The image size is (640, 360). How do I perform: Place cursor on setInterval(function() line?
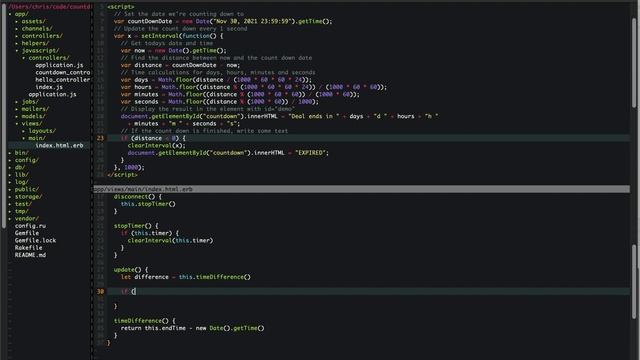[x=169, y=36]
